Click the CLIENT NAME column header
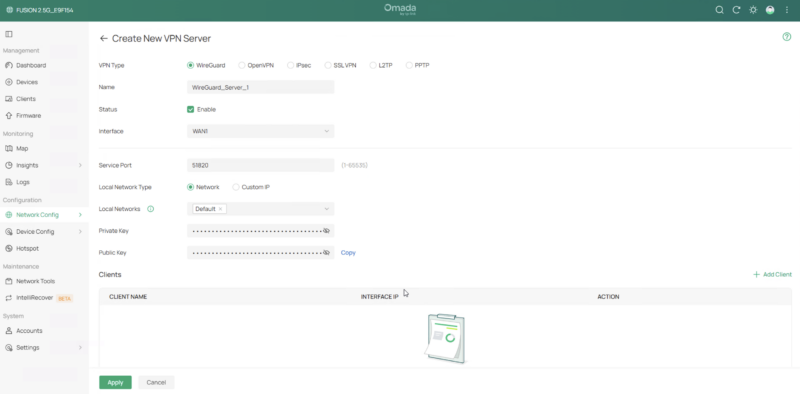The image size is (800, 394). [x=128, y=297]
